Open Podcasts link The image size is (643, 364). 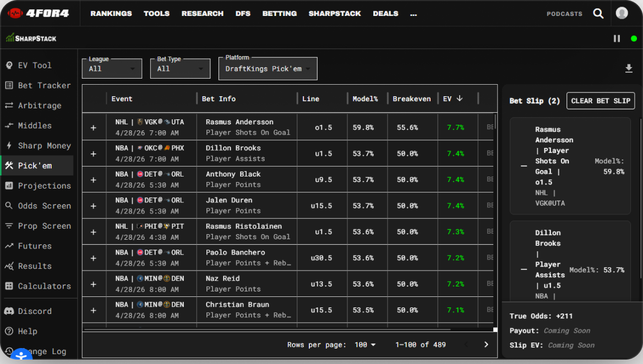564,14
